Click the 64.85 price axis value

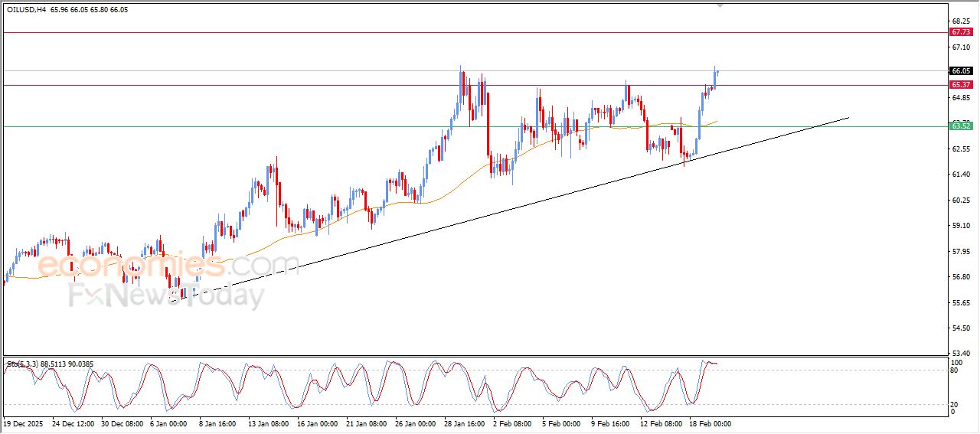click(x=962, y=98)
